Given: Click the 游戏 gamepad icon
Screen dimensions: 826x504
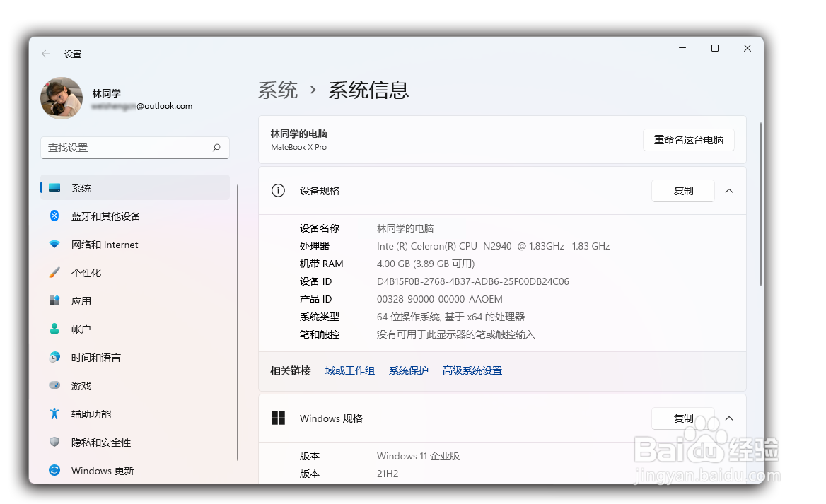Looking at the screenshot, I should 54,385.
